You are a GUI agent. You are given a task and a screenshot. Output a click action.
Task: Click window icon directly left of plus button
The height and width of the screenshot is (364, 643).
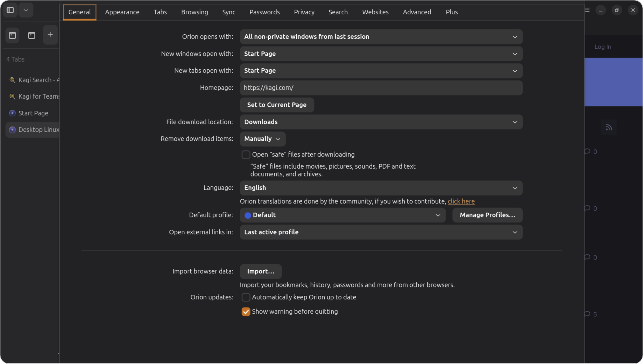click(31, 35)
